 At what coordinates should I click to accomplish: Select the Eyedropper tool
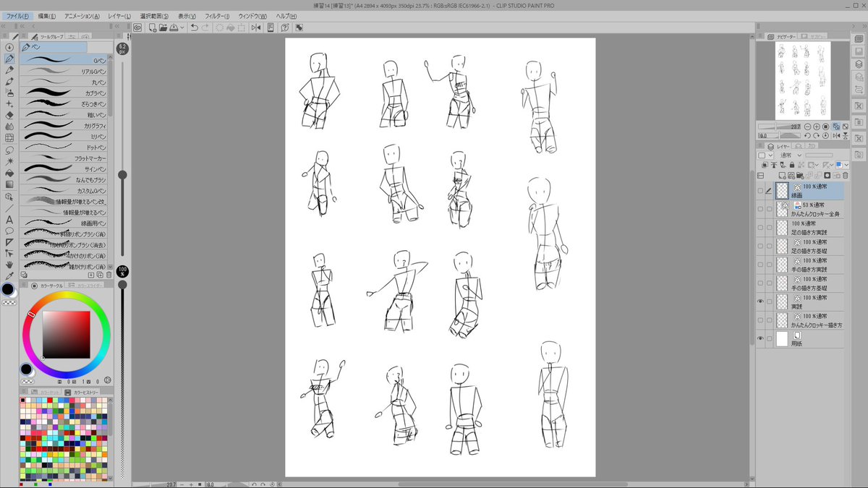pyautogui.click(x=9, y=277)
